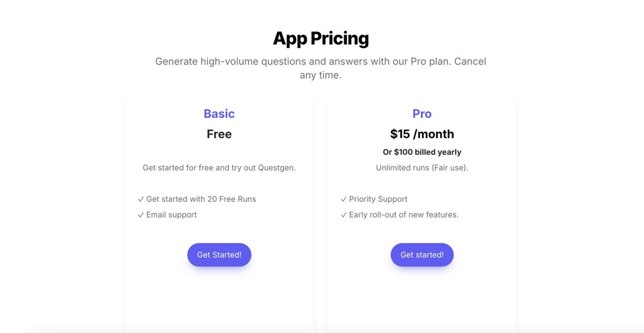Screen dimensions: 644x333
Task: Click checkmark icon next to Email support
Action: (140, 216)
